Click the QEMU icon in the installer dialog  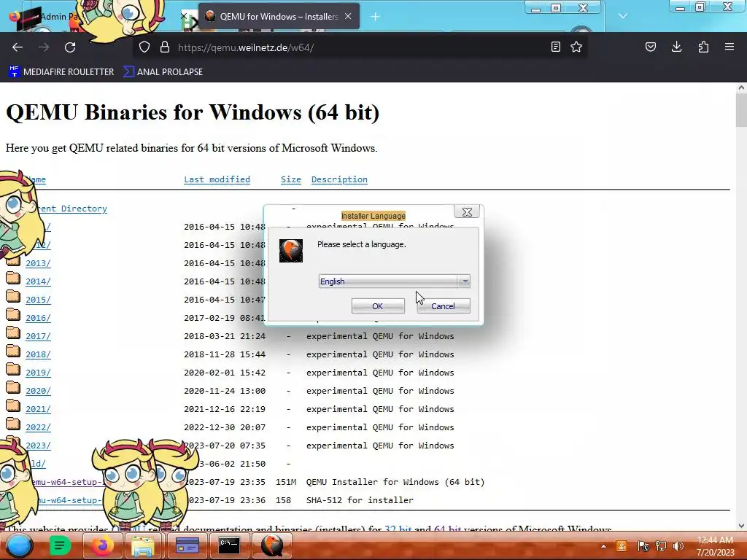tap(291, 251)
